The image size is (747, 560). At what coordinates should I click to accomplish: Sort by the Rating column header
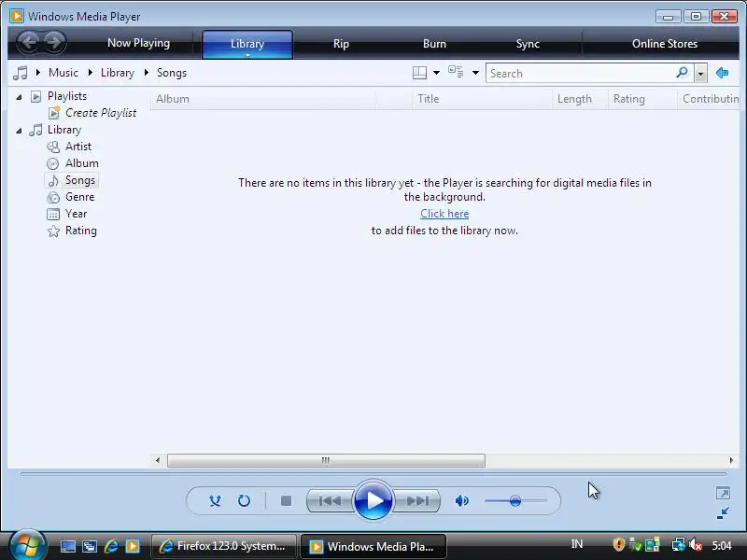tap(642, 99)
